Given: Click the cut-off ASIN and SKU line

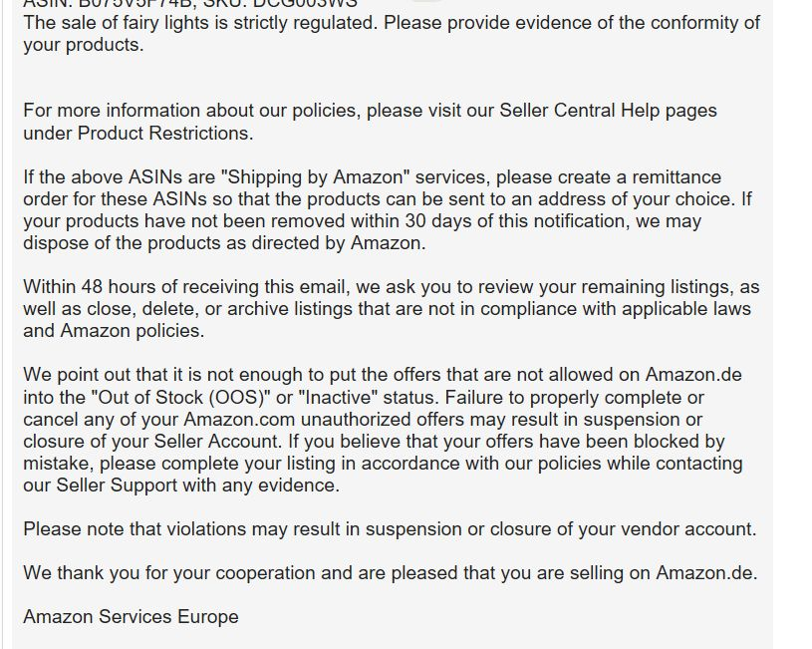Looking at the screenshot, I should pyautogui.click(x=190, y=4).
